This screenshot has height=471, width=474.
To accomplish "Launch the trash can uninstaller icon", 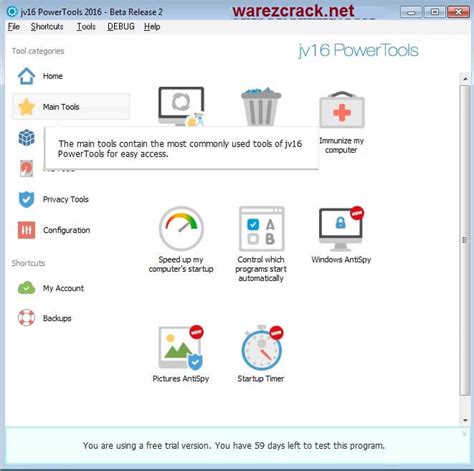I will click(x=261, y=107).
